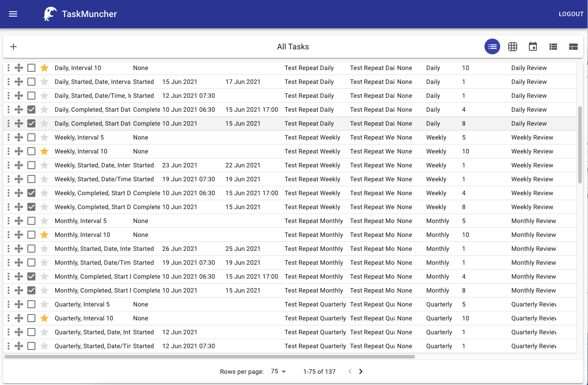Click the '22 Jun 2021' due date cell
588x385 pixels.
pos(243,166)
